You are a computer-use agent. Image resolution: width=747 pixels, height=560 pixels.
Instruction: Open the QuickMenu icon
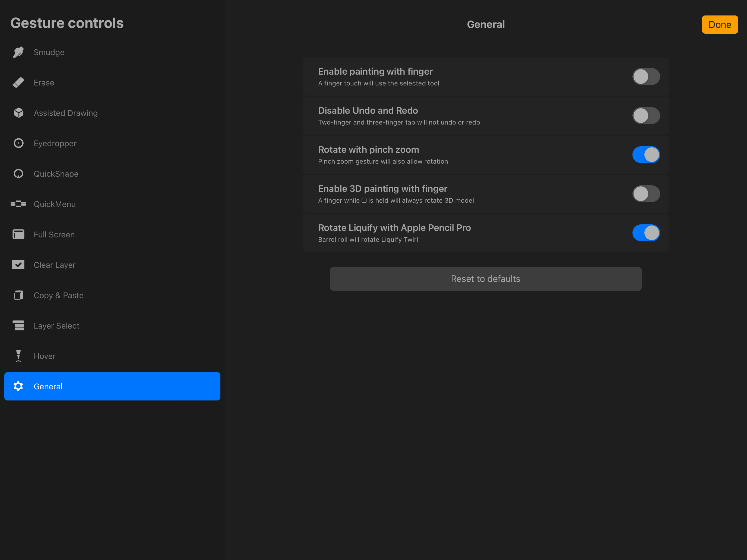pos(18,204)
